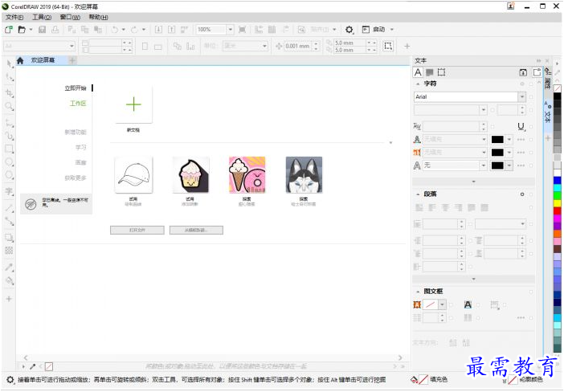The width and height of the screenshot is (564, 392).
Task: Click the New document toolbar icon
Action: click(9, 30)
